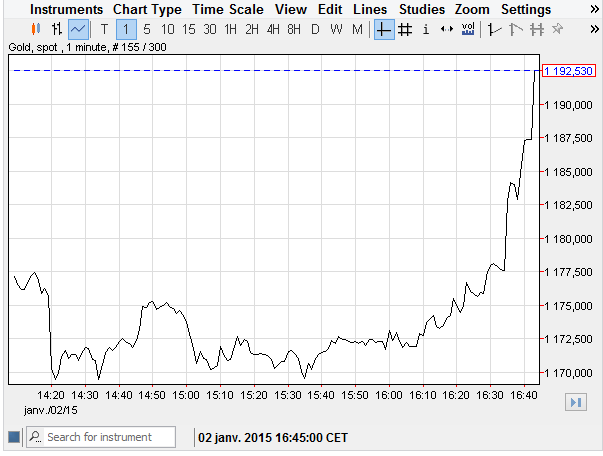Click the janv./02/15 date label
This screenshot has height=456, width=603.
pyautogui.click(x=50, y=410)
